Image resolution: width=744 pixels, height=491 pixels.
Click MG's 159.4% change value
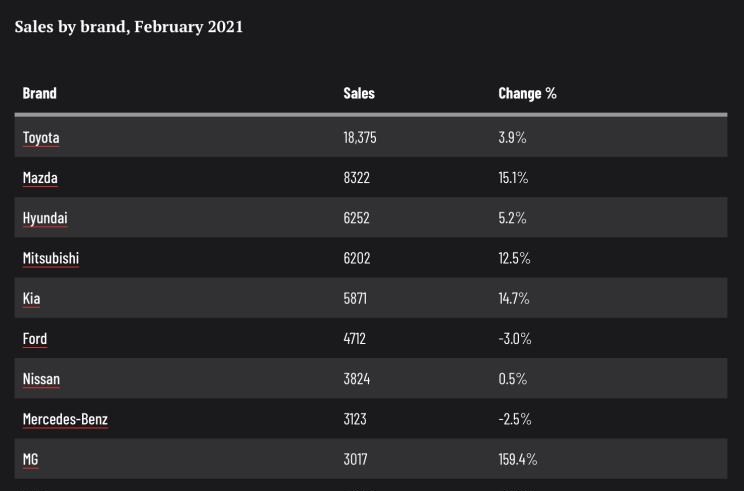[518, 459]
